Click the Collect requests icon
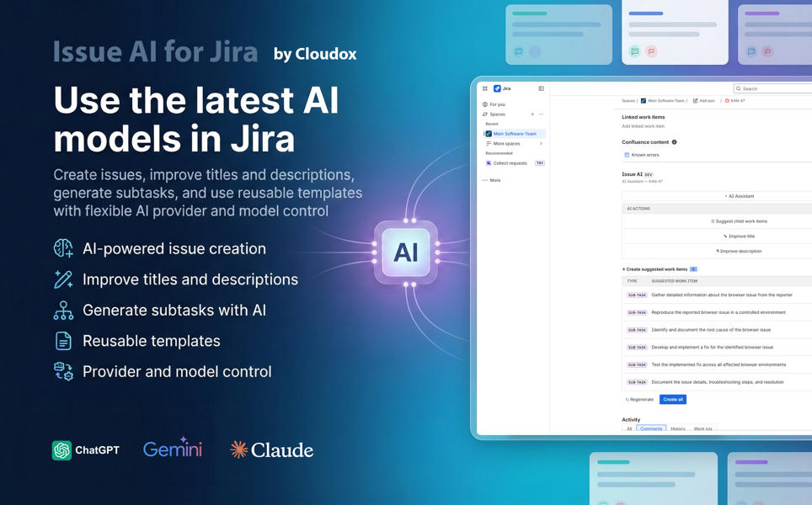 click(489, 163)
